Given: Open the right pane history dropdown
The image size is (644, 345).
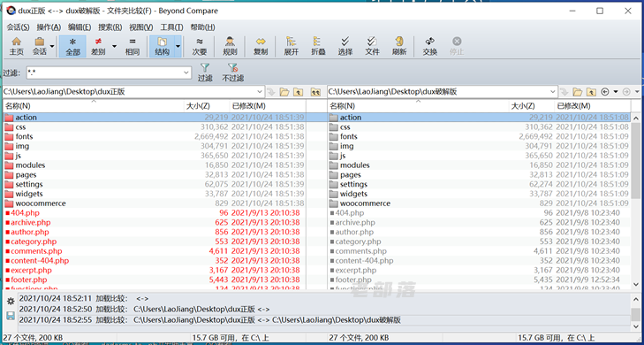Looking at the screenshot, I should point(616,92).
